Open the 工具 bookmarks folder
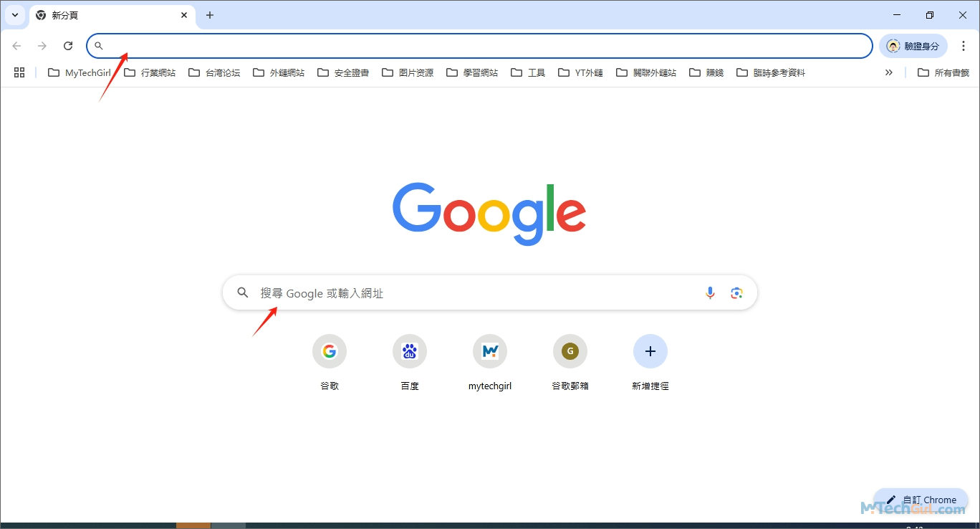The height and width of the screenshot is (529, 980). coord(527,72)
